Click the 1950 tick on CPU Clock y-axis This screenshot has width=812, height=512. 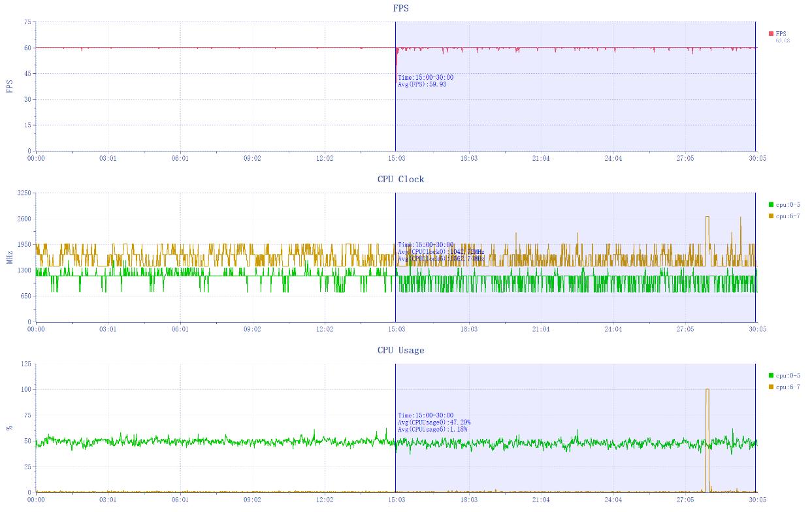(24, 244)
